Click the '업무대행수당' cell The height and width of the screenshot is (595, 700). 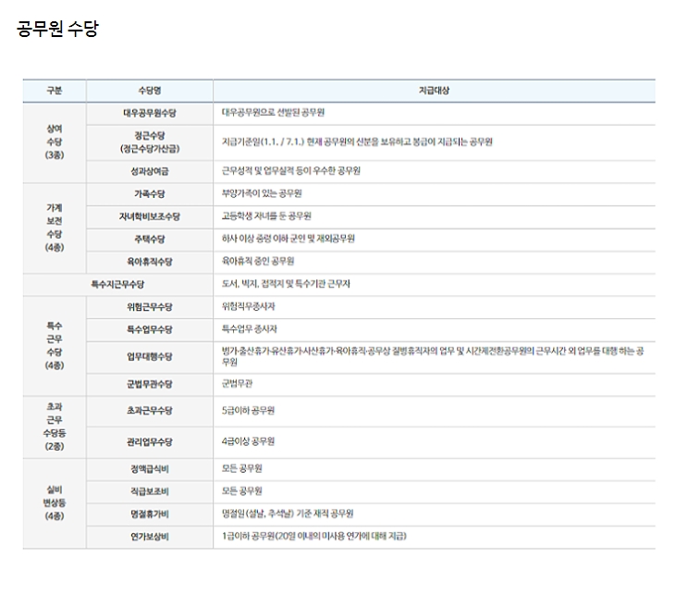point(150,357)
